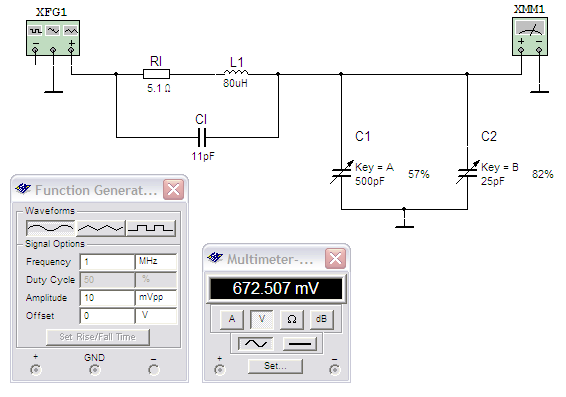Image resolution: width=566 pixels, height=397 pixels.
Task: Click the multimeter Set... button
Action: pos(275,366)
